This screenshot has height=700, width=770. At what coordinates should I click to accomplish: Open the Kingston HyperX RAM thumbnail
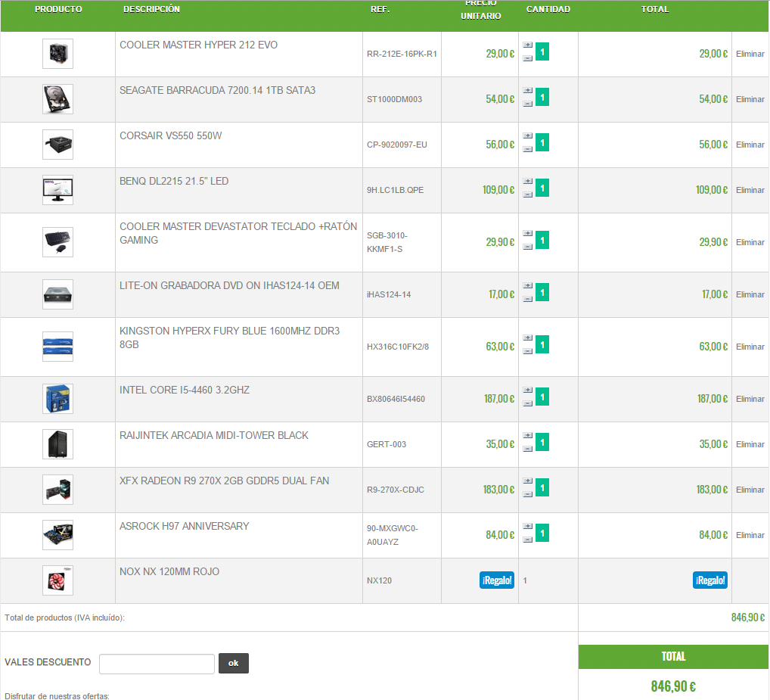click(x=58, y=347)
